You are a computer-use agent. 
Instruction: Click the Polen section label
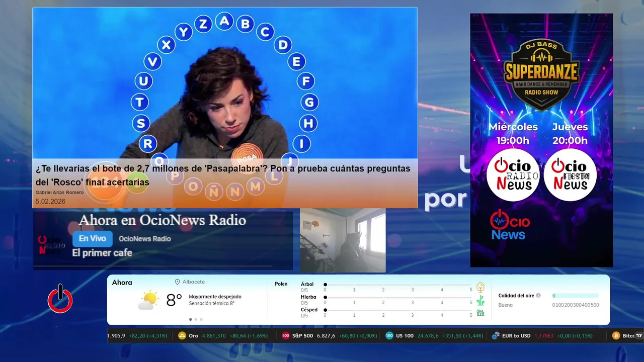(x=281, y=284)
